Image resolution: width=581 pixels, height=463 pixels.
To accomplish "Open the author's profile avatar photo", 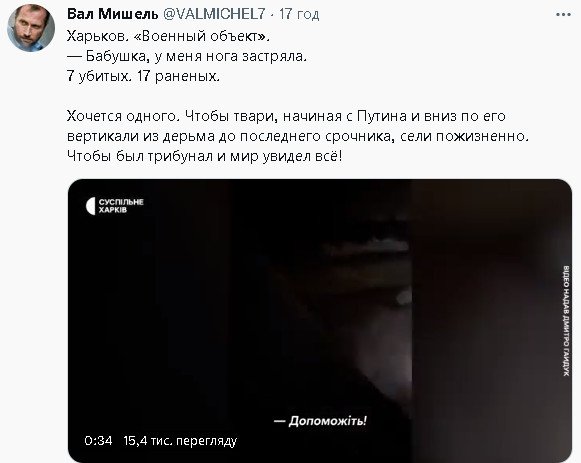I will 31,28.
